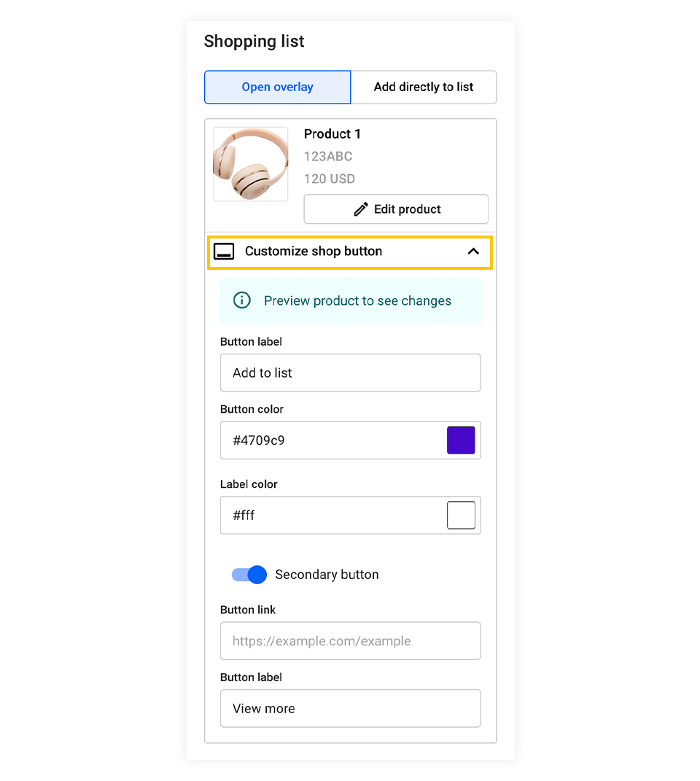The height and width of the screenshot is (781, 700).
Task: Disable the Secondary button toggle
Action: pos(249,575)
